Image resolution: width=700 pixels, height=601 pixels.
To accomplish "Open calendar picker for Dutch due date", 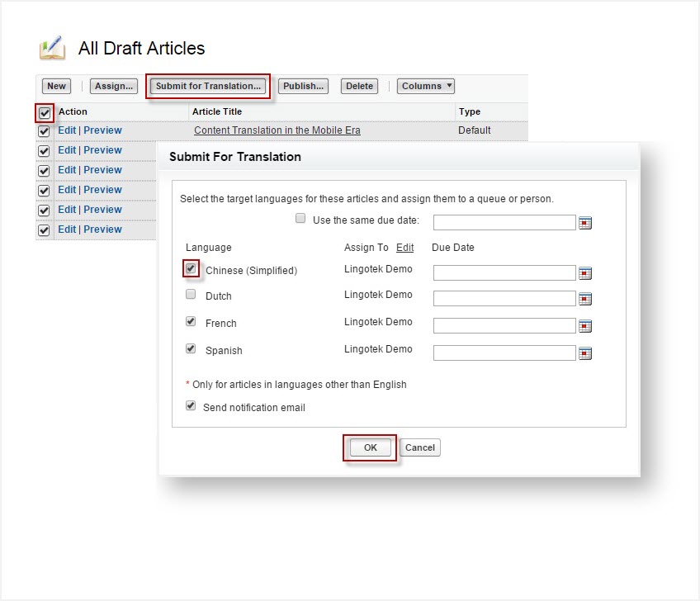I will [x=585, y=299].
